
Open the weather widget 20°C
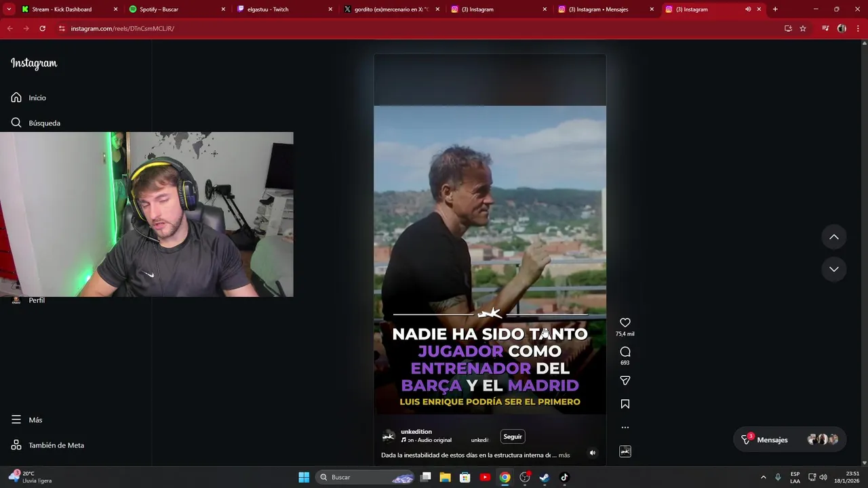pos(31,477)
